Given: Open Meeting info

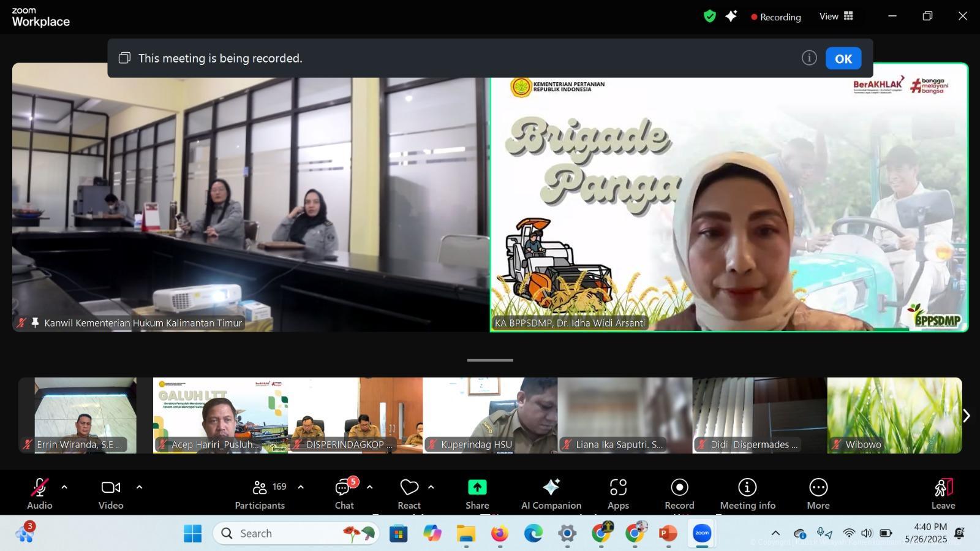Looking at the screenshot, I should coord(747,494).
